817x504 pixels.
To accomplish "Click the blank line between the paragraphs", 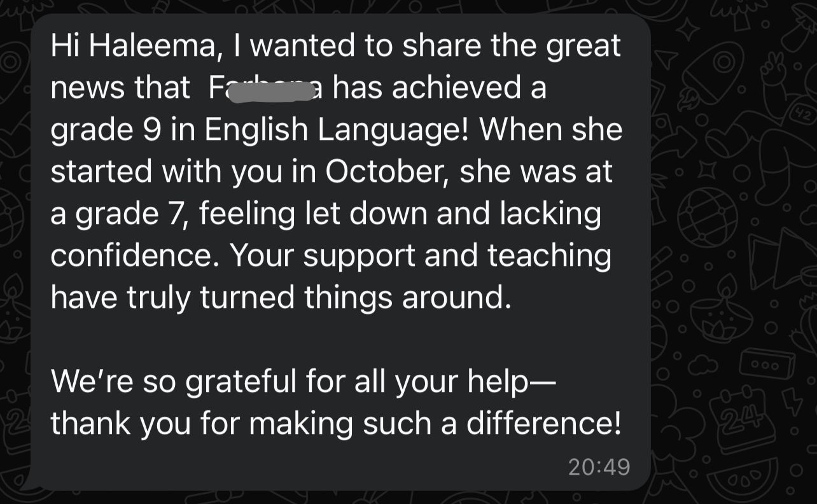I will 318,340.
